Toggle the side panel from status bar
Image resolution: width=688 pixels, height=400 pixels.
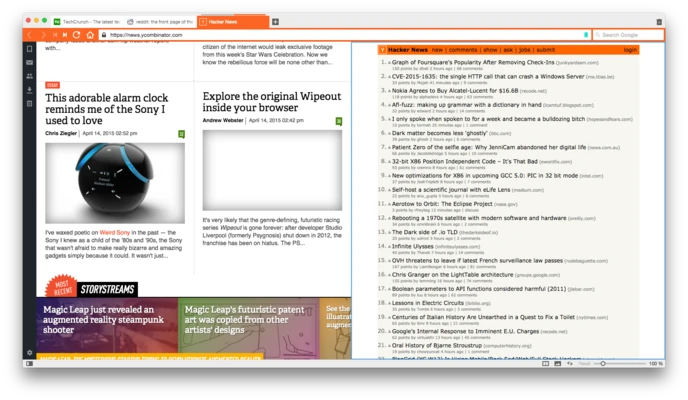29,364
